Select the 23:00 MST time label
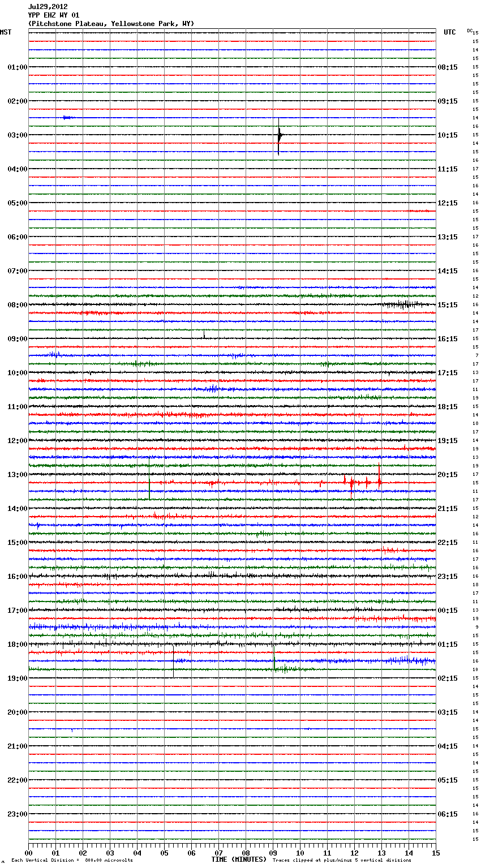This screenshot has height=868, width=481. 18,814
